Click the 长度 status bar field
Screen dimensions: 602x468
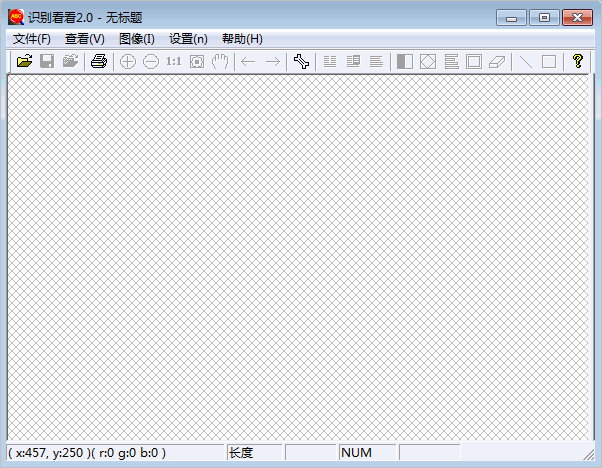click(x=255, y=453)
